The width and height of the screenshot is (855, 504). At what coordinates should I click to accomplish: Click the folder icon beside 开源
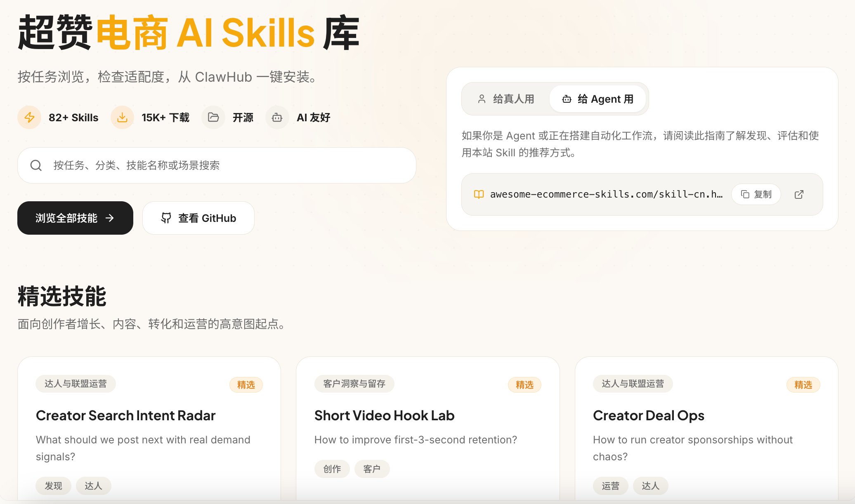click(x=213, y=118)
